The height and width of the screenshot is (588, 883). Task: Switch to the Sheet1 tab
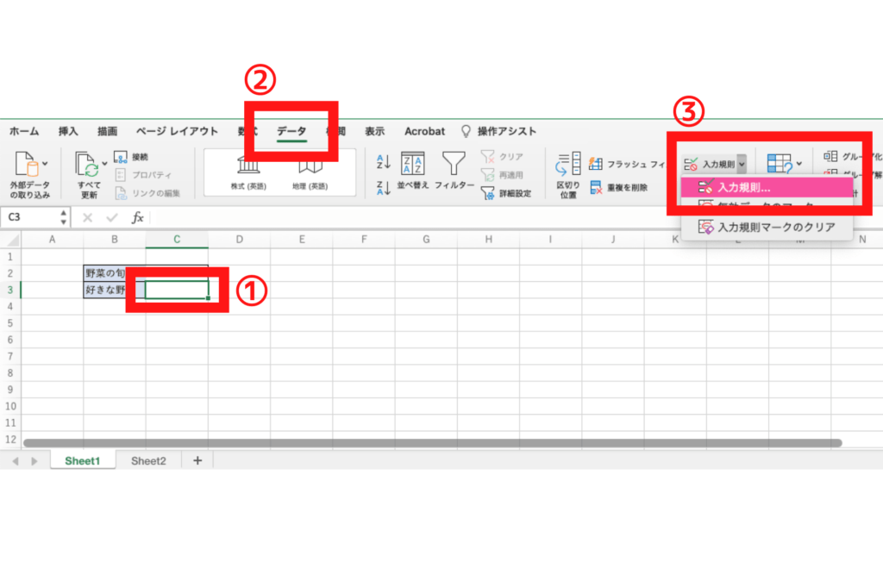pos(82,460)
